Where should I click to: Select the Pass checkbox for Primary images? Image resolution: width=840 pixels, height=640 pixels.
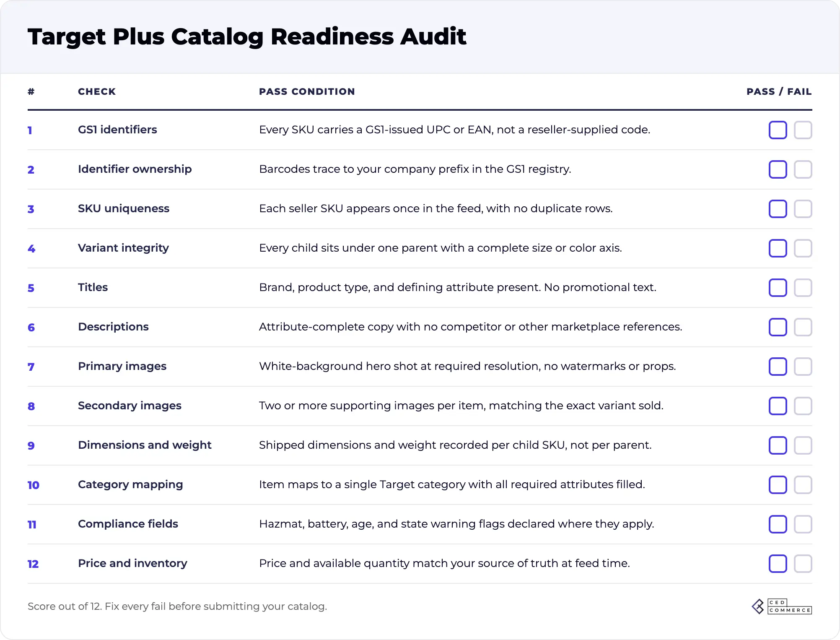click(778, 367)
